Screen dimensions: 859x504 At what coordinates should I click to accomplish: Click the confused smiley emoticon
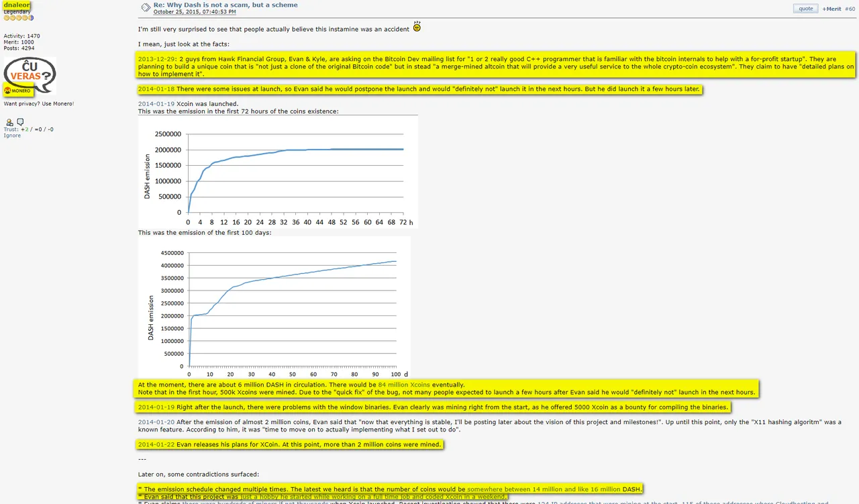coord(417,28)
